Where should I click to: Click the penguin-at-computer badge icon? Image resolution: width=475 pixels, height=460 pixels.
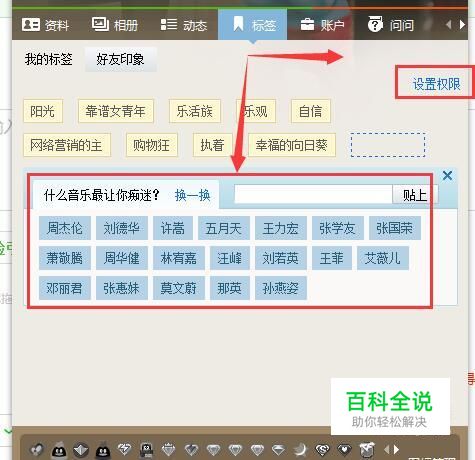coord(146,450)
